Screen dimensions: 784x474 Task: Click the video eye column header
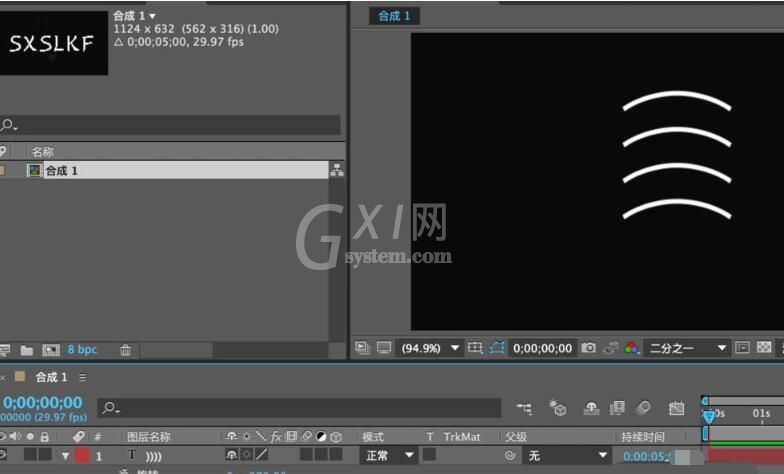tap(2, 436)
